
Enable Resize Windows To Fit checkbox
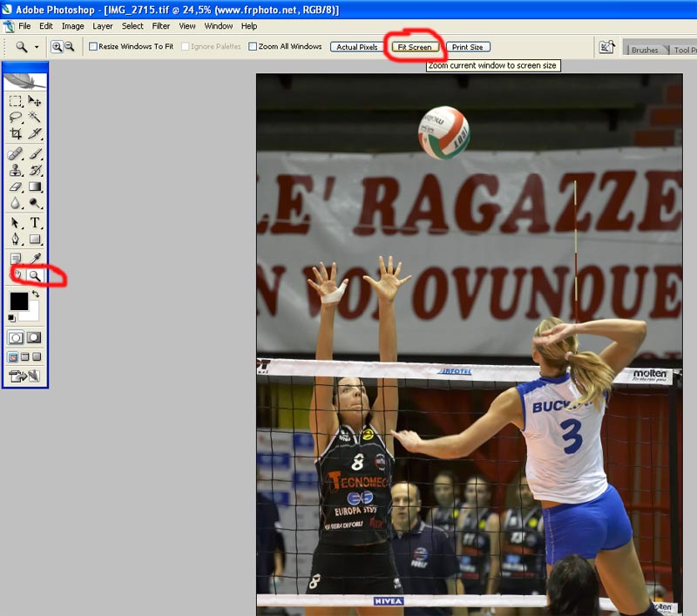point(93,46)
